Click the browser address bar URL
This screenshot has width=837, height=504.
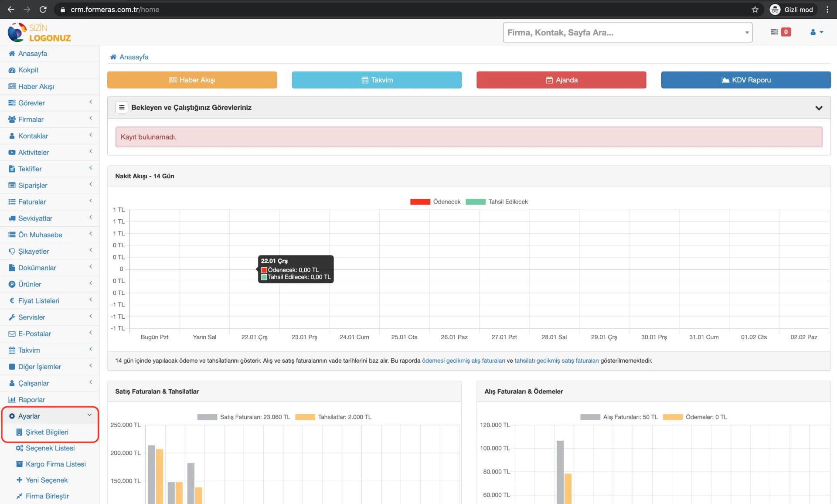point(115,10)
